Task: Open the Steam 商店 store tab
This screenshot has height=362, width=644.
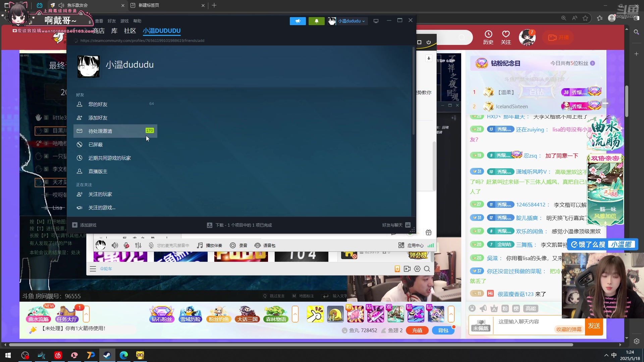Action: click(x=99, y=31)
